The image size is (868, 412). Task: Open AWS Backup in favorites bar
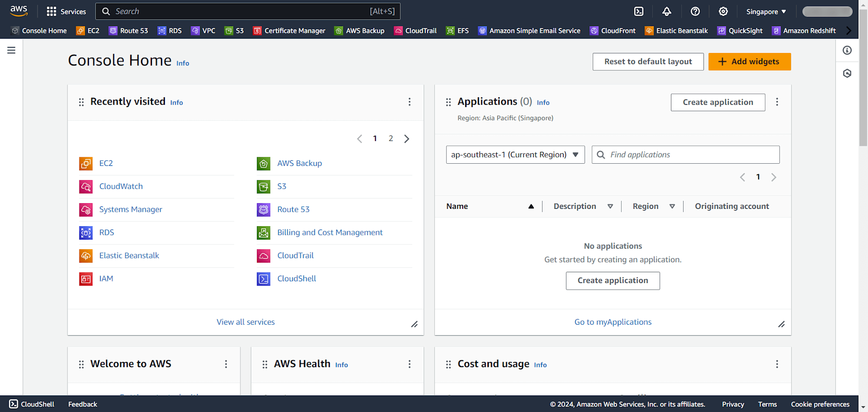[360, 31]
